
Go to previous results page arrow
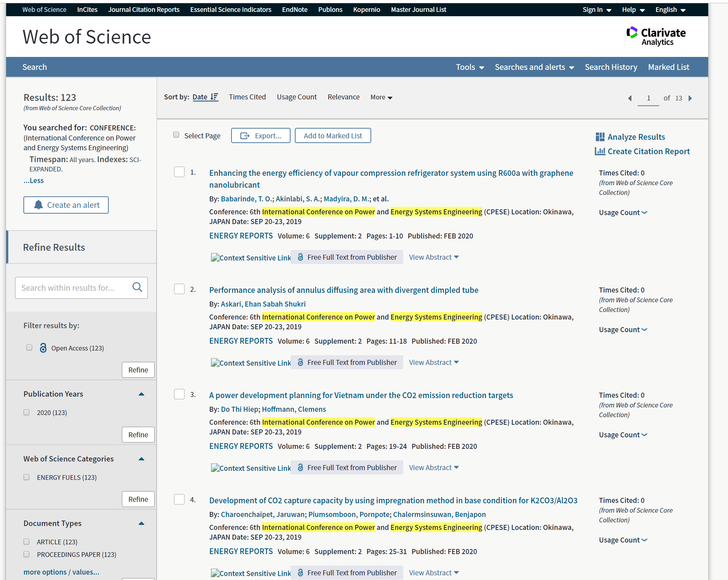pyautogui.click(x=630, y=98)
